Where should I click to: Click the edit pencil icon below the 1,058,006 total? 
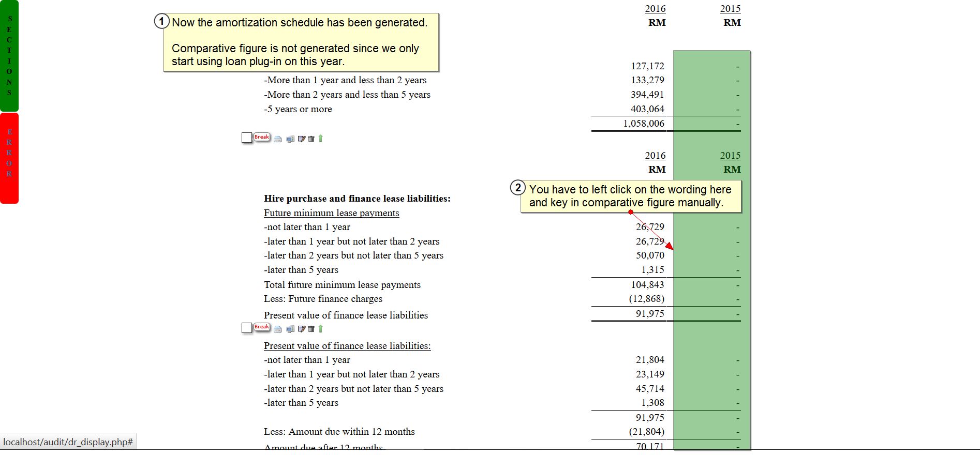[x=302, y=139]
